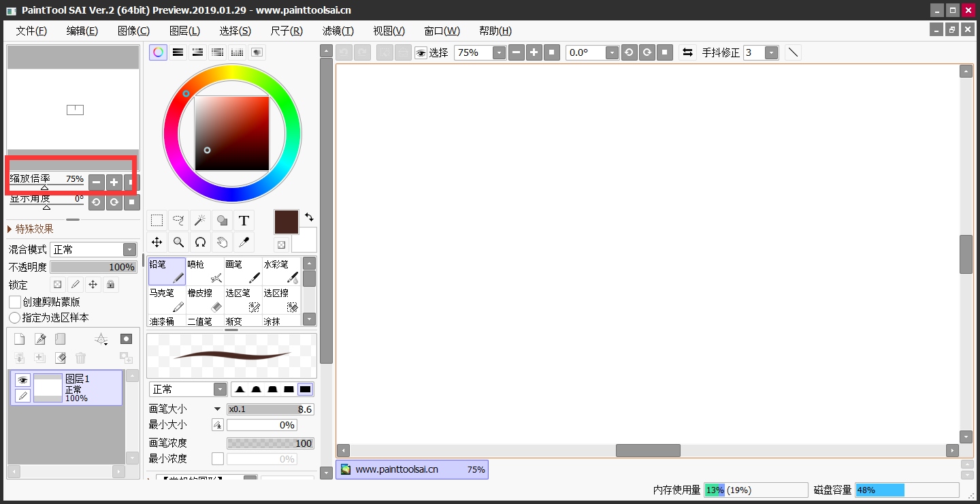Toggle the scratchpad panel
This screenshot has width=980, height=504.
tap(257, 52)
